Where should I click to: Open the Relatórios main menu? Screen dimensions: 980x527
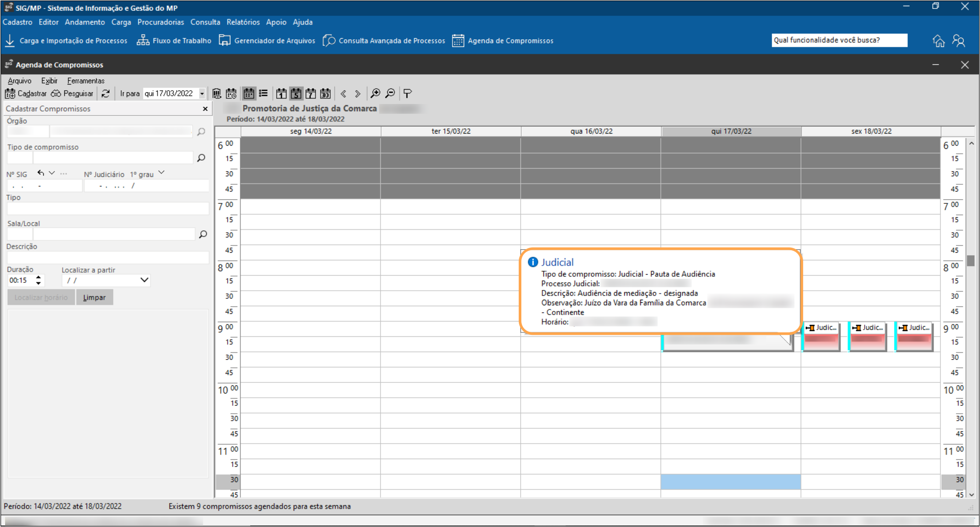click(243, 22)
